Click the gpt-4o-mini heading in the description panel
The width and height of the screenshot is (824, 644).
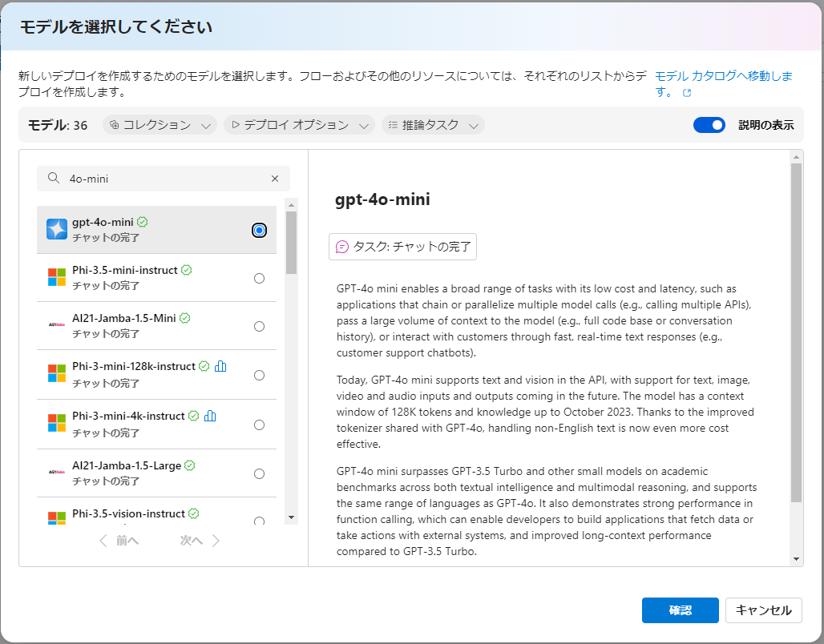(382, 199)
